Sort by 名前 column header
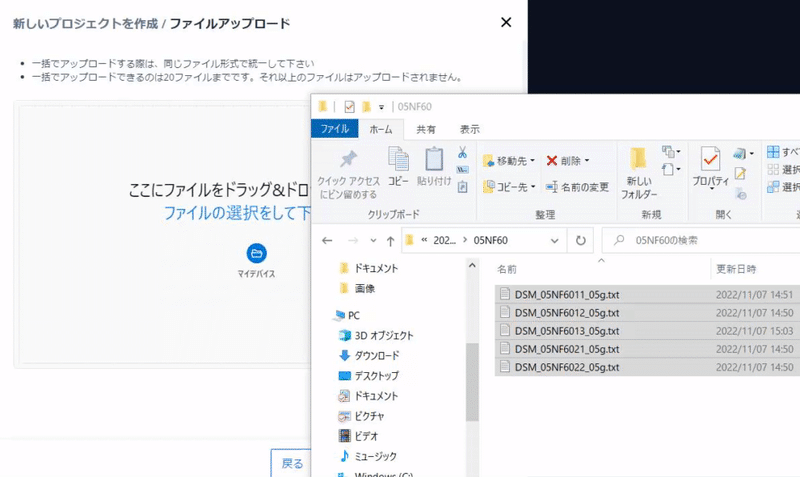The height and width of the screenshot is (477, 800). click(507, 269)
